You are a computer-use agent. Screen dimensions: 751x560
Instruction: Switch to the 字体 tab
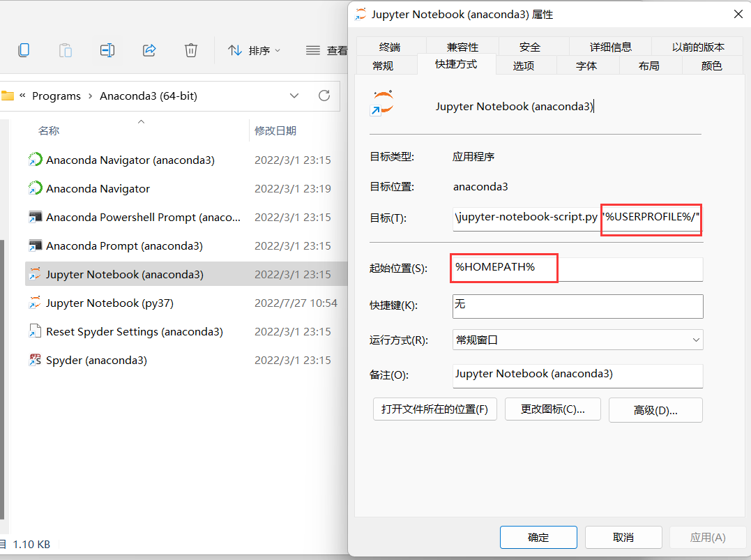tap(586, 66)
